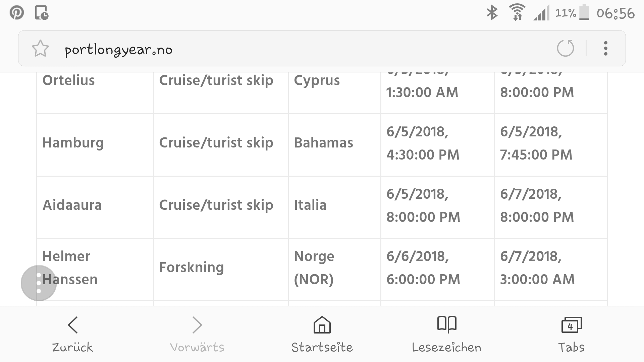Tap the screen timer status icon
Screen dimensions: 644x362
coord(42,13)
